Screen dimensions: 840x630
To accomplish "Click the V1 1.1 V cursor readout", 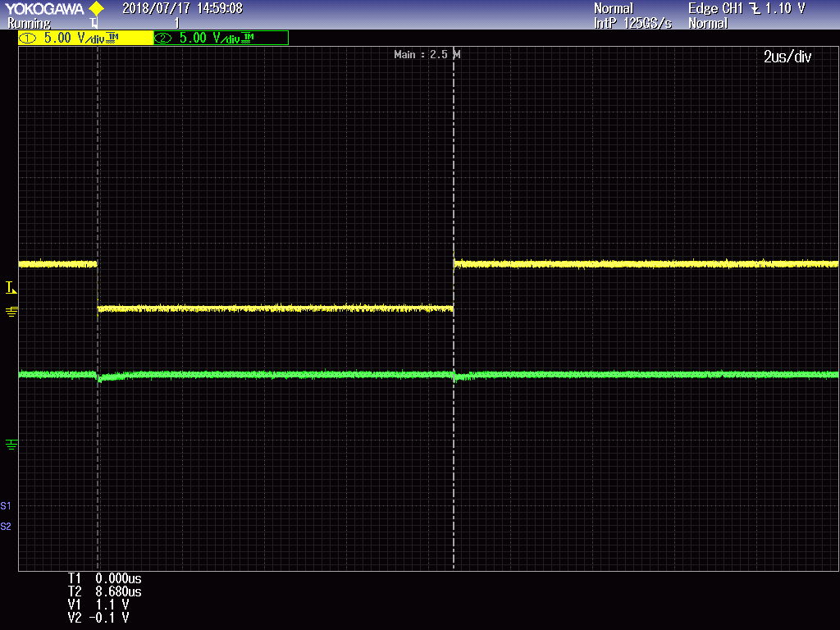I will [x=98, y=605].
